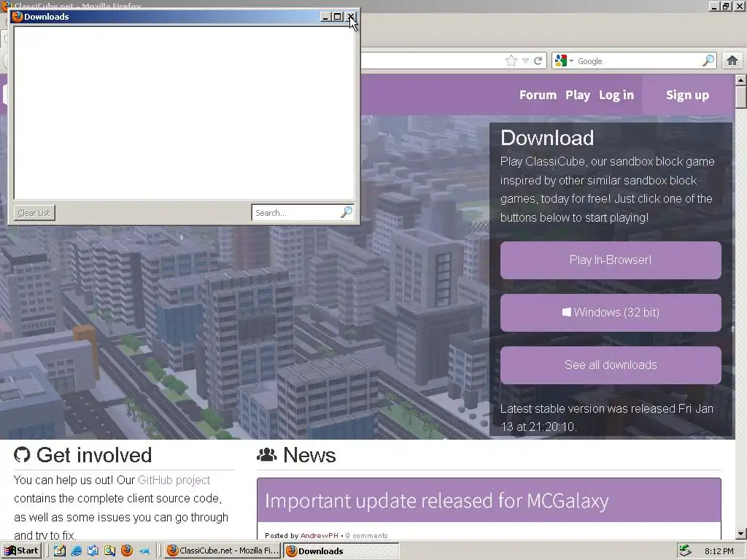Launch Firefox from the quick launch bar

(127, 551)
